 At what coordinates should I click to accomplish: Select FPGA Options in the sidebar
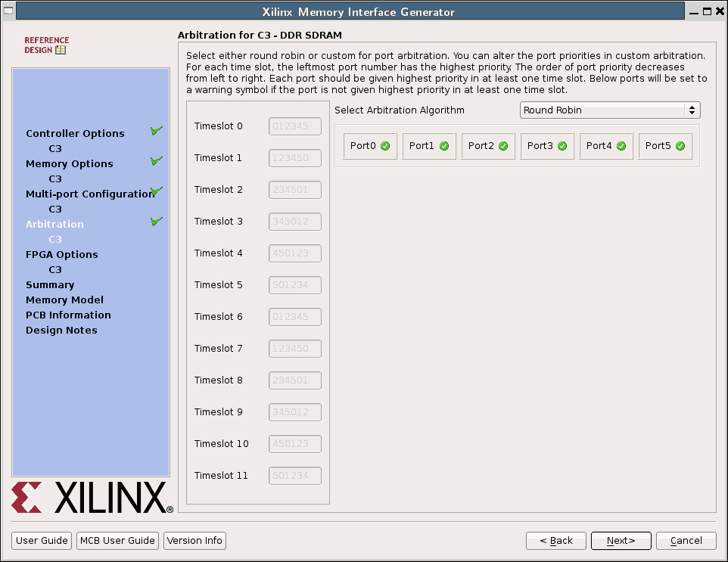pos(61,255)
